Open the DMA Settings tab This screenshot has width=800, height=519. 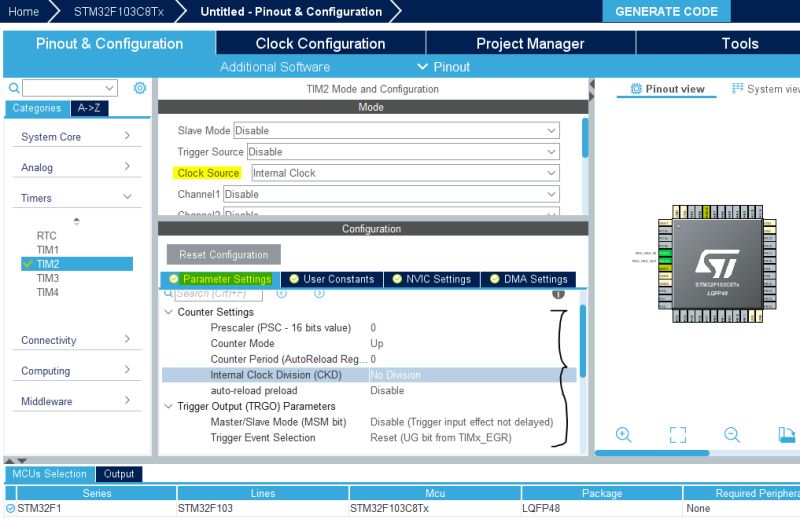pos(529,279)
